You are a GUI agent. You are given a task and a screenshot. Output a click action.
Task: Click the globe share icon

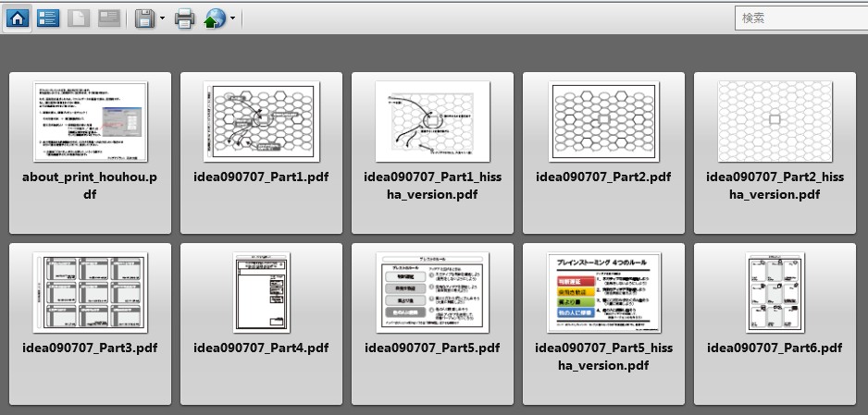pos(215,18)
